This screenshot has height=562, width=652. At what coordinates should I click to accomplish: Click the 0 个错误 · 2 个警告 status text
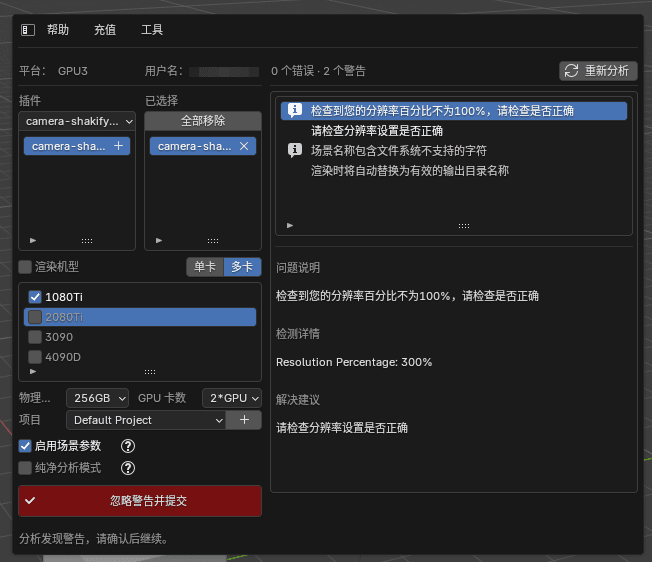[318, 71]
